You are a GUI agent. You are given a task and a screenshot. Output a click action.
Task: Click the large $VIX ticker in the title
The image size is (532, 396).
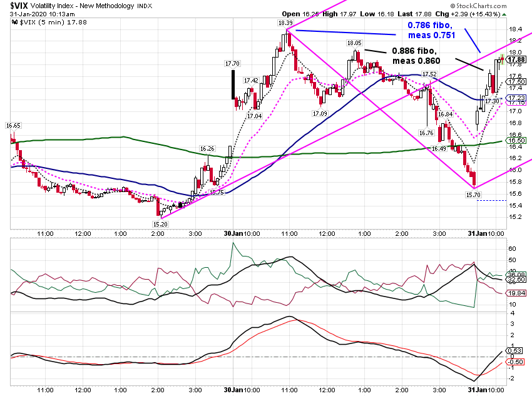point(19,6)
